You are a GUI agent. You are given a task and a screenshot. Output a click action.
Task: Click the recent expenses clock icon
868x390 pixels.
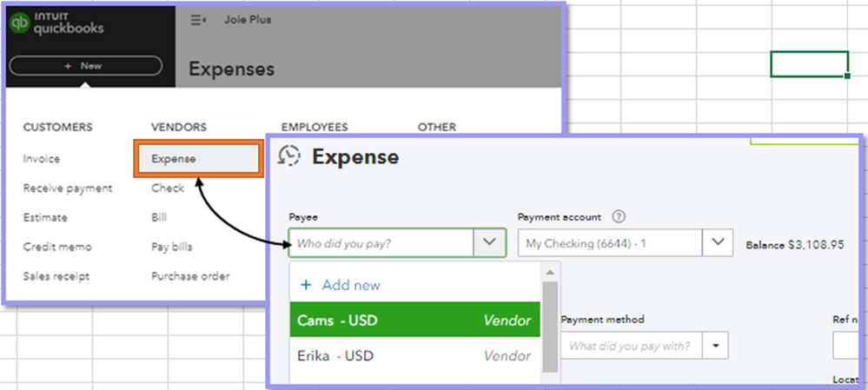coord(288,156)
